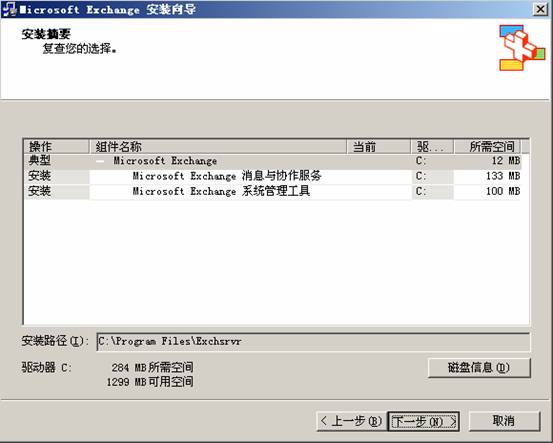
Task: Click the 操作 column header
Action: [56, 146]
